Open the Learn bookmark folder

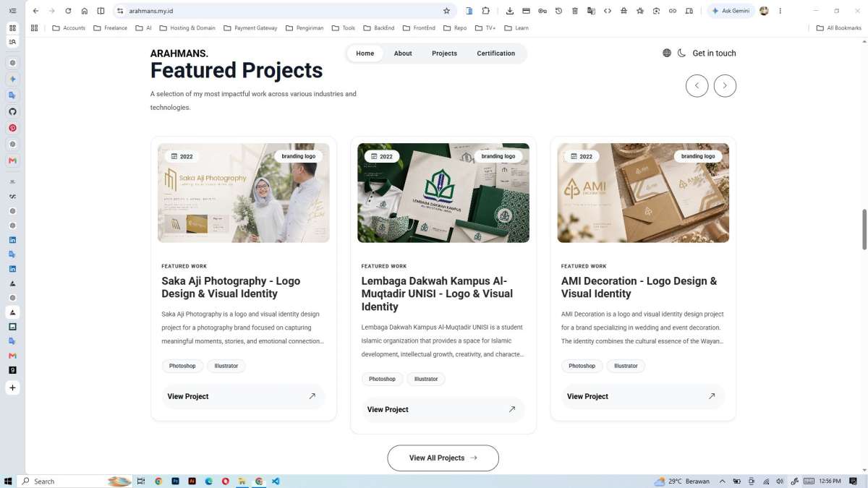click(516, 28)
